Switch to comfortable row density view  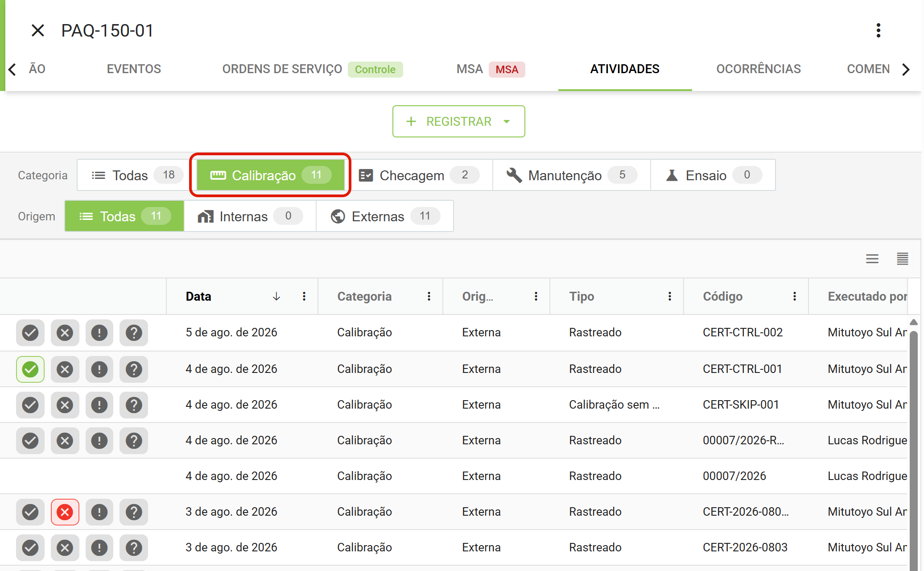[872, 259]
